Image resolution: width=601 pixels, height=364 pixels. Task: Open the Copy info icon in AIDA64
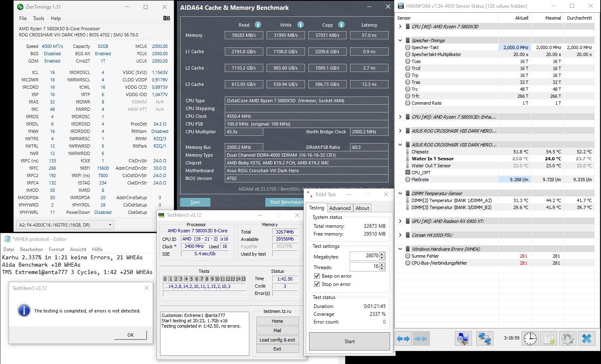[341, 25]
